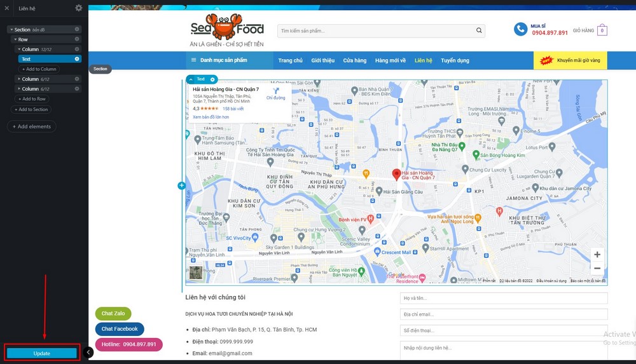
Task: Click the Section row settings gear
Action: (x=77, y=29)
